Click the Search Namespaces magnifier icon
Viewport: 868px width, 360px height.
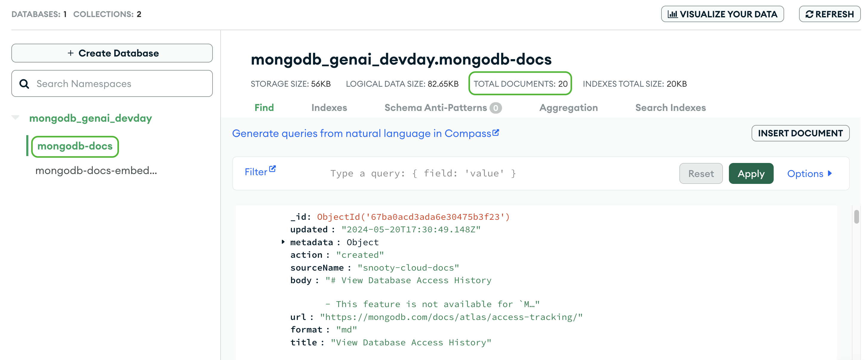click(24, 84)
